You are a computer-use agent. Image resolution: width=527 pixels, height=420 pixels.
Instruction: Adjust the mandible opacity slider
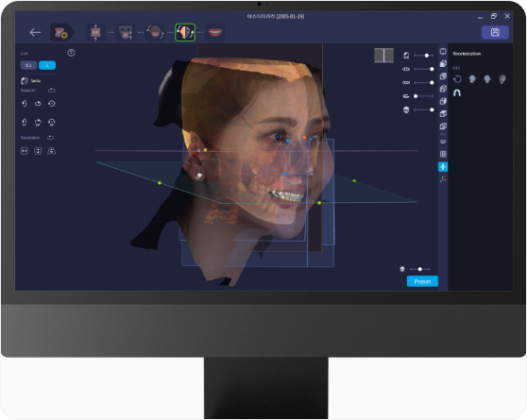point(424,96)
